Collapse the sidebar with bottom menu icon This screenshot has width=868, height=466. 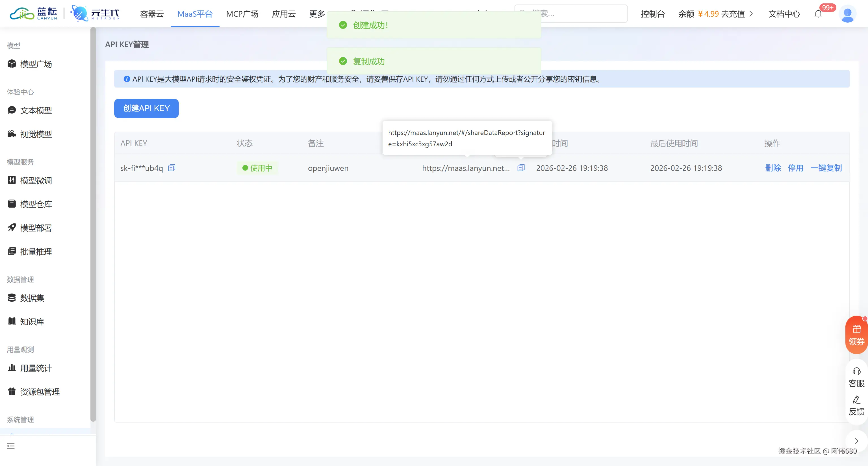11,446
